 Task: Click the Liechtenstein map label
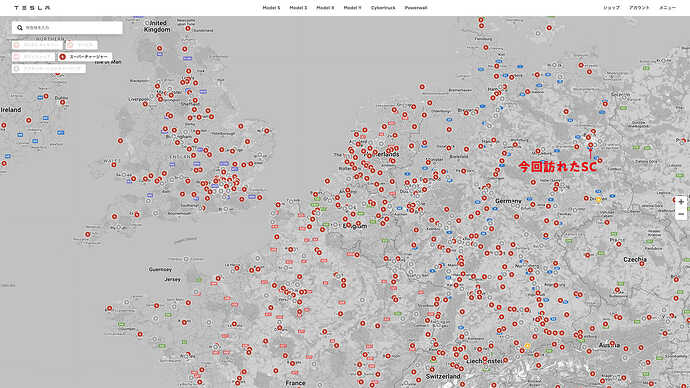(484, 361)
